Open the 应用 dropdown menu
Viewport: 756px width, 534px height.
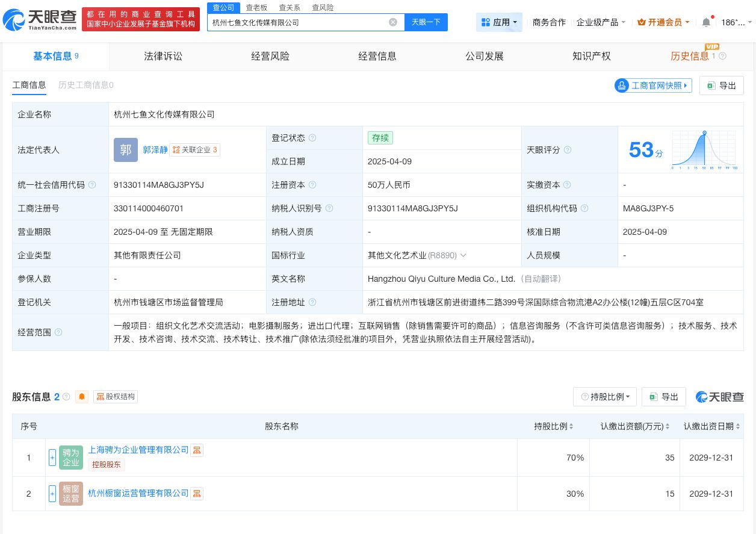[499, 22]
